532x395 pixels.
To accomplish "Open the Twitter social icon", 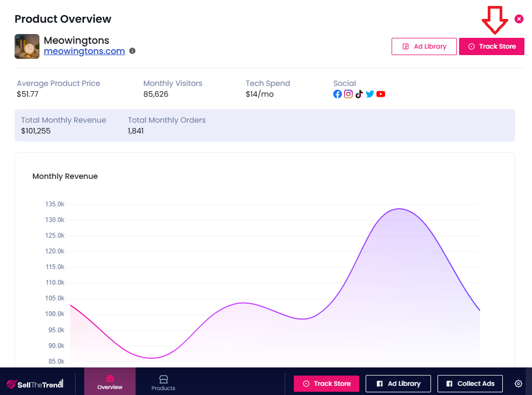I will coord(370,94).
